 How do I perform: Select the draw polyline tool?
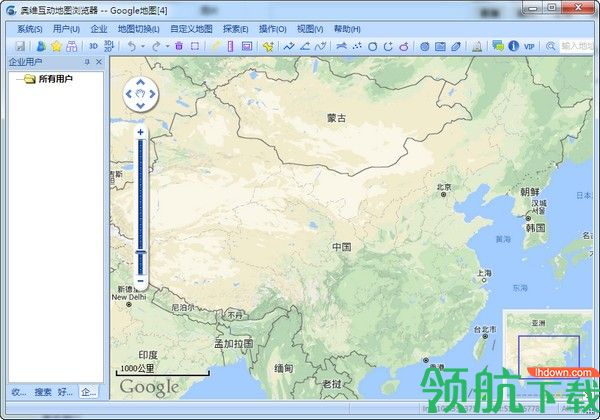(289, 46)
